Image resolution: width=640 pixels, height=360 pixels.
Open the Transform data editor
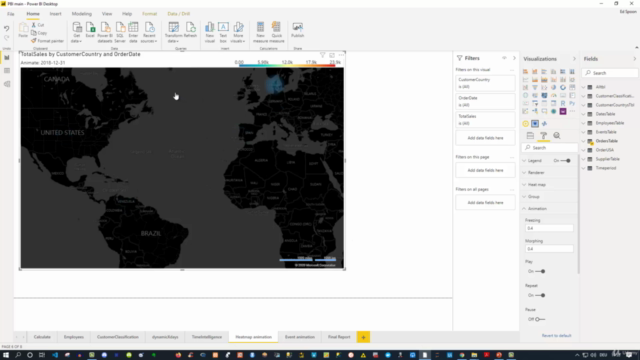tap(173, 33)
